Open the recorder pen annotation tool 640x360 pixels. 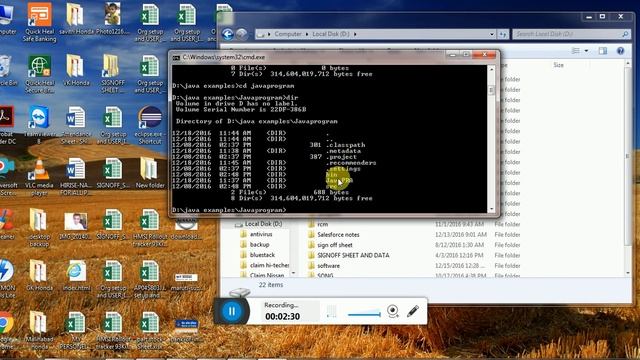(x=413, y=311)
